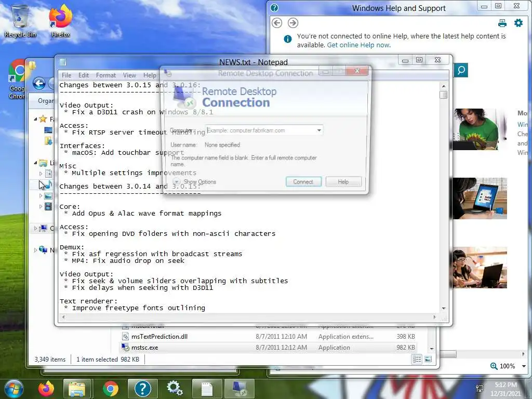Switch to Help and Support taskbar button
The image size is (532, 399).
click(x=142, y=389)
